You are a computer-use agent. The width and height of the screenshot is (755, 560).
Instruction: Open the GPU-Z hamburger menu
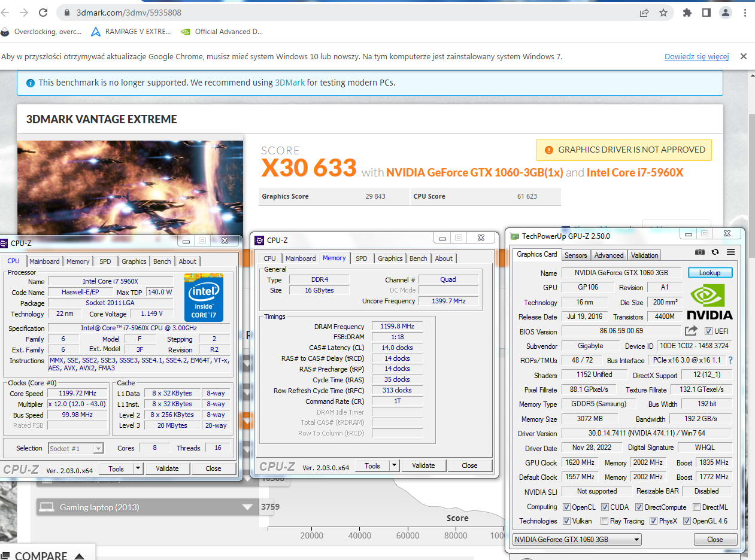[x=730, y=252]
